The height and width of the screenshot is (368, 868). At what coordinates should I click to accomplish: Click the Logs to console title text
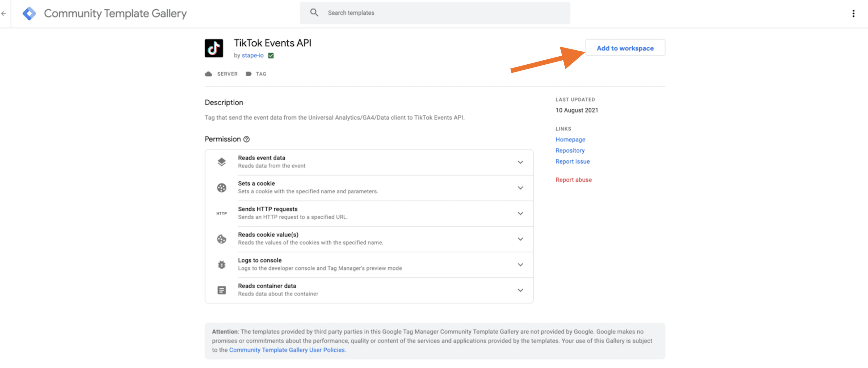[260, 260]
